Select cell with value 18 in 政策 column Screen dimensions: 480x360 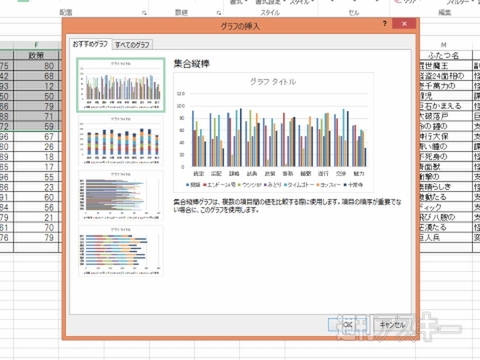pos(36,157)
